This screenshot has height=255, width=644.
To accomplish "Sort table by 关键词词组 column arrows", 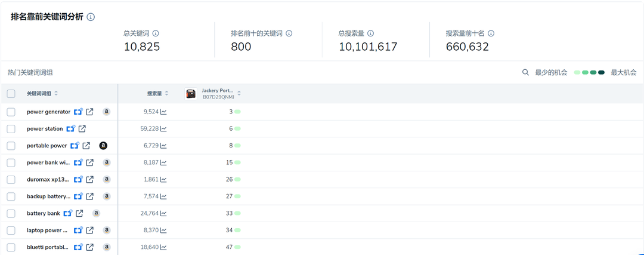I will pyautogui.click(x=56, y=94).
